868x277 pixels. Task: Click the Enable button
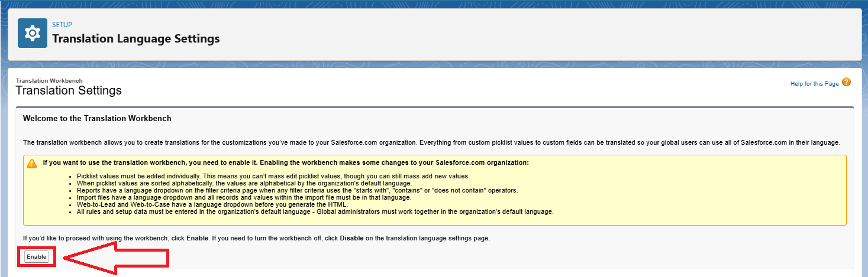[36, 257]
